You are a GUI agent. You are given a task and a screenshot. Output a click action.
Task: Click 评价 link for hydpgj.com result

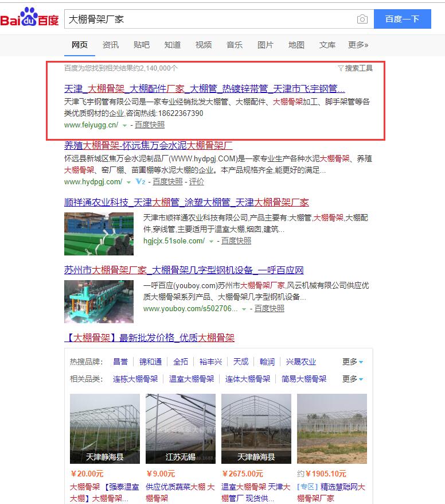click(x=197, y=181)
